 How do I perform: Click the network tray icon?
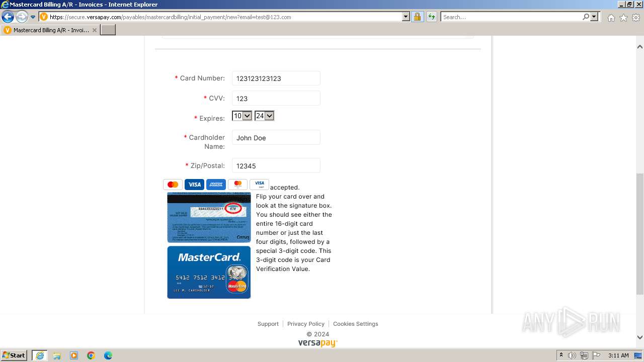click(584, 355)
